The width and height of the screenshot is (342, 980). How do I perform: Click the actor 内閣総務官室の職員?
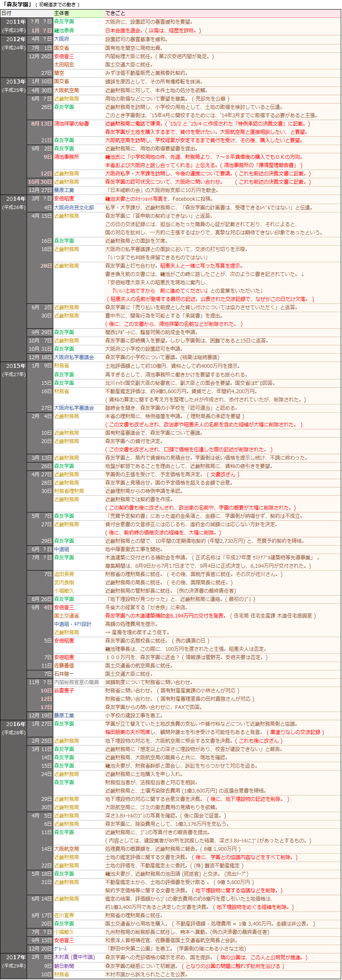point(77,682)
